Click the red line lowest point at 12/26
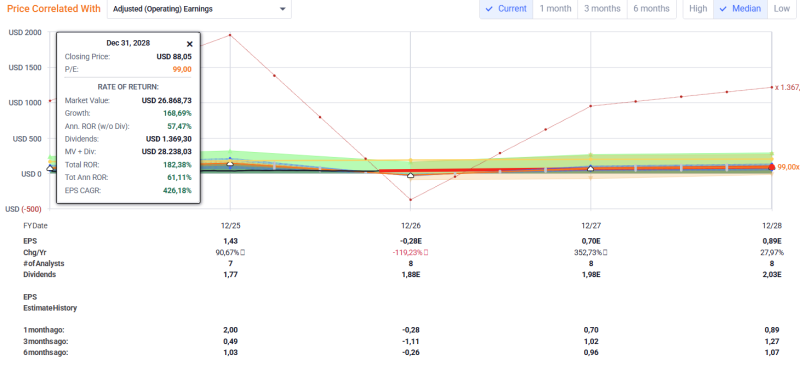The image size is (800, 366). (411, 200)
